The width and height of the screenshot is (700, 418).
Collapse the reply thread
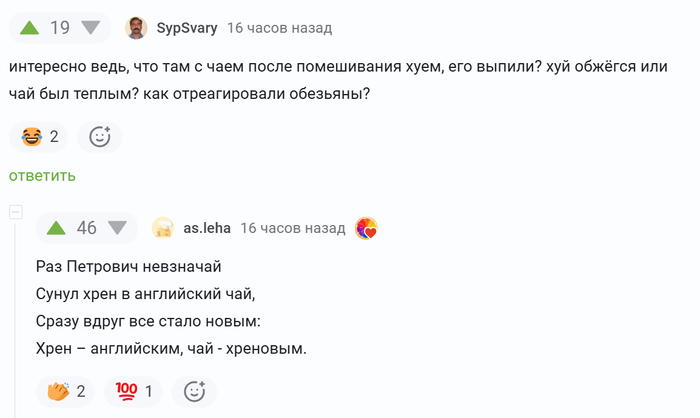15,213
